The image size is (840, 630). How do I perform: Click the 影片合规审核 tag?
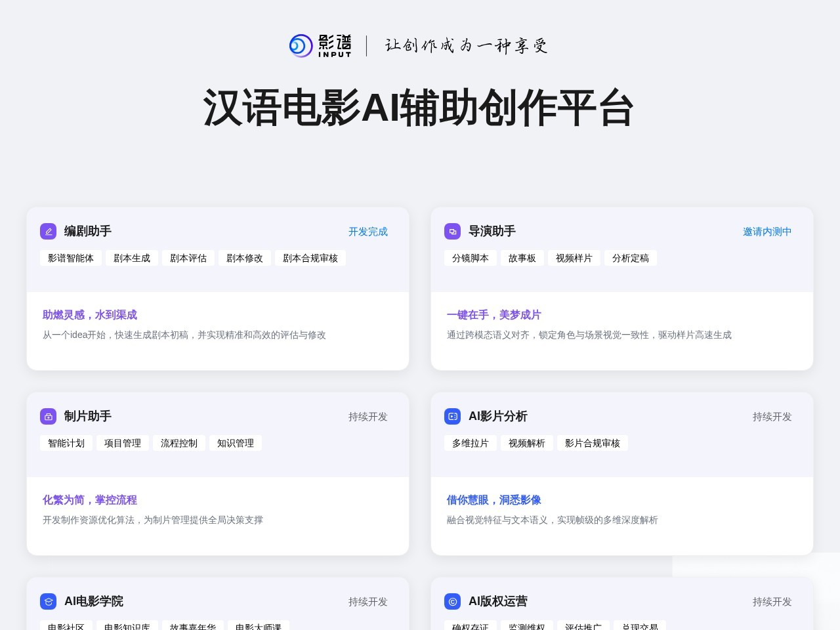pos(593,444)
